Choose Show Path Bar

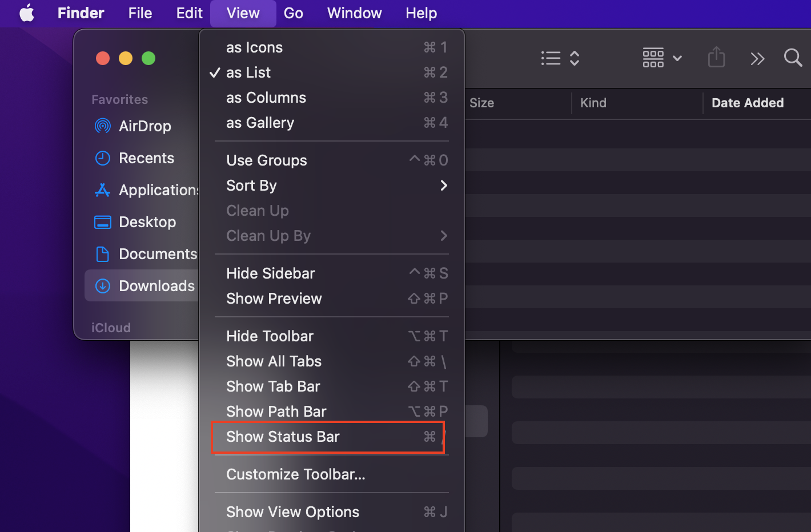[x=331, y=412]
